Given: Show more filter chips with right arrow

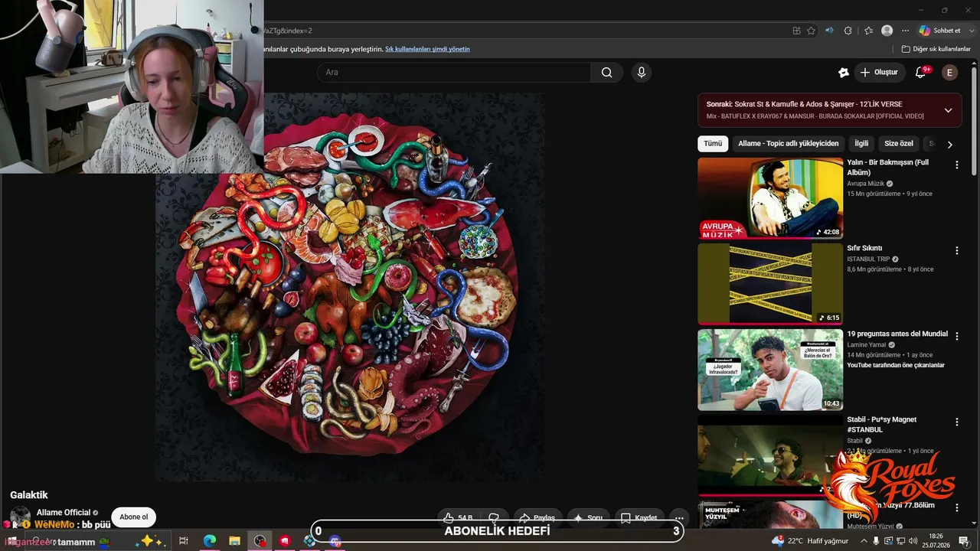Looking at the screenshot, I should [x=949, y=144].
